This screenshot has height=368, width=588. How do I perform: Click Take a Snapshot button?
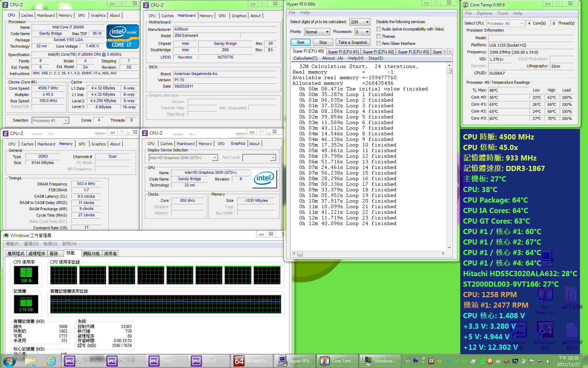352,42
